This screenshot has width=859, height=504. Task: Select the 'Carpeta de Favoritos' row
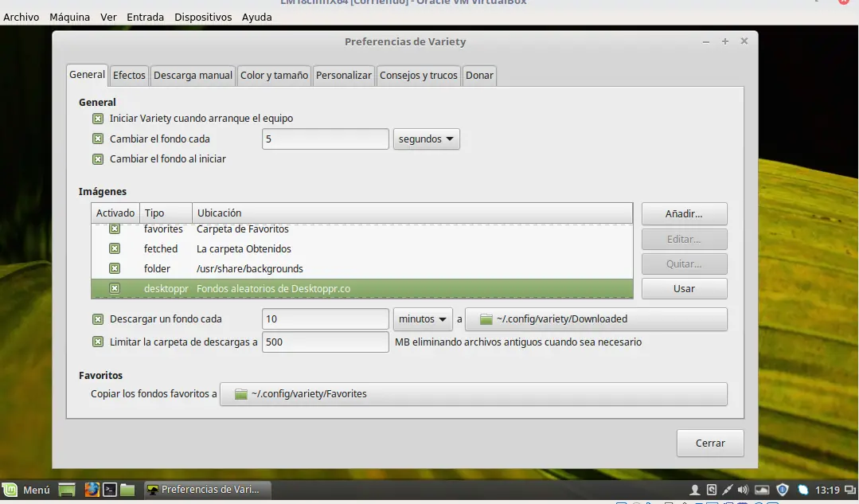362,229
